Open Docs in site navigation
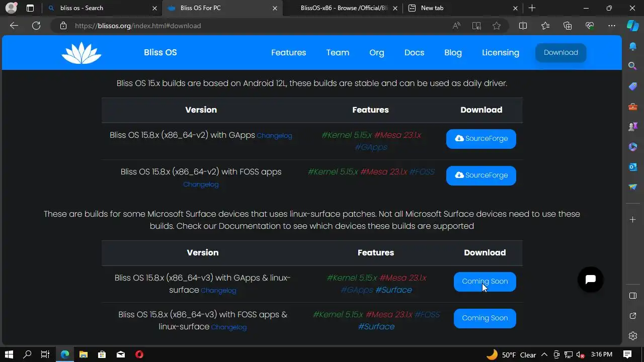Viewport: 644px width, 362px height. [x=414, y=52]
